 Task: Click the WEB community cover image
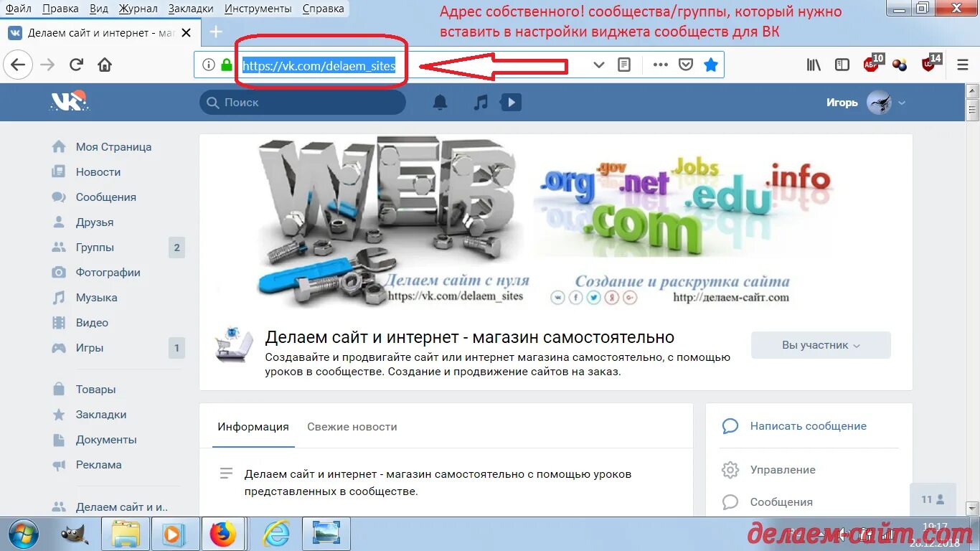(x=556, y=222)
